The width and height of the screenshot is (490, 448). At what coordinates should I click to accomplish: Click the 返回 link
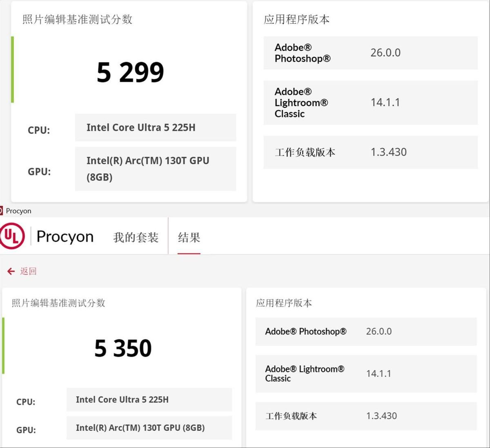coord(28,271)
